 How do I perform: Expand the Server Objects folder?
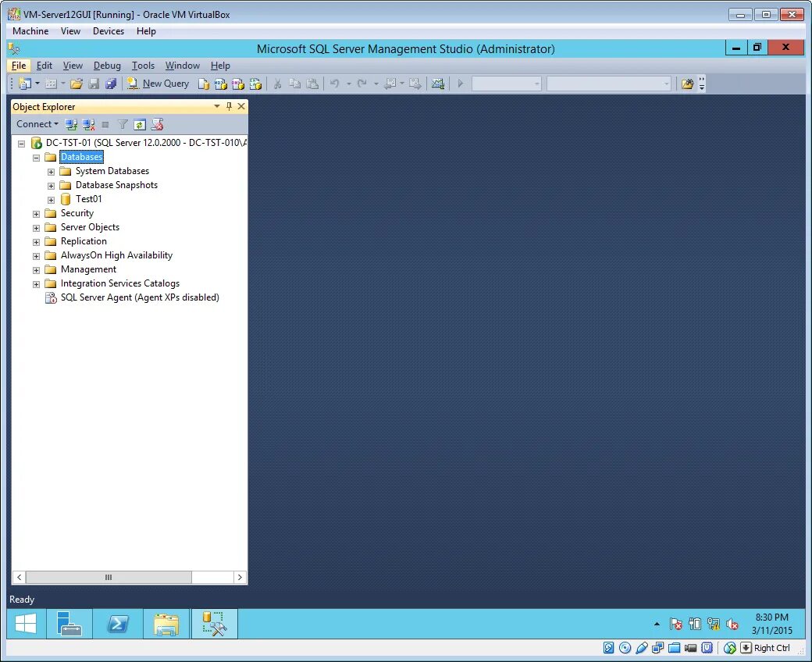coord(36,228)
